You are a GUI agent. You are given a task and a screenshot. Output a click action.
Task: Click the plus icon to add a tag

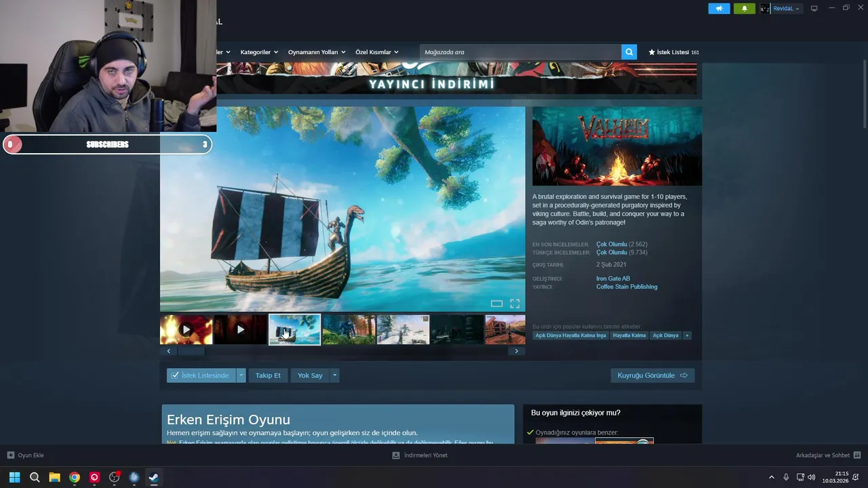[687, 335]
